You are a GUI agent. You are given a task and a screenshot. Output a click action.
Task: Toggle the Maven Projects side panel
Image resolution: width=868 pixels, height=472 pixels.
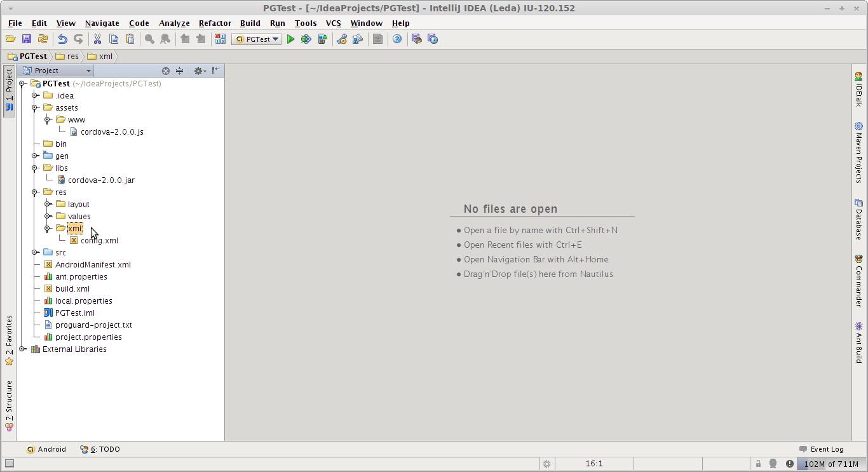[858, 152]
